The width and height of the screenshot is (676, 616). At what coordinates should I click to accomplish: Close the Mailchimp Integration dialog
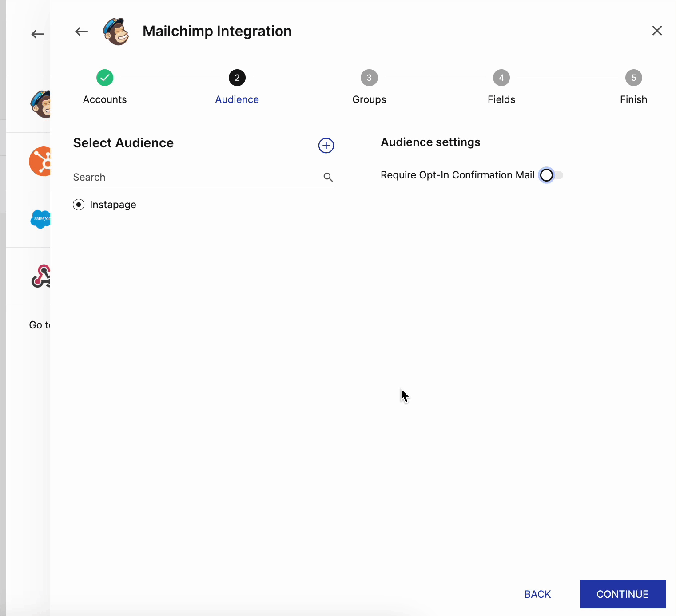[657, 31]
